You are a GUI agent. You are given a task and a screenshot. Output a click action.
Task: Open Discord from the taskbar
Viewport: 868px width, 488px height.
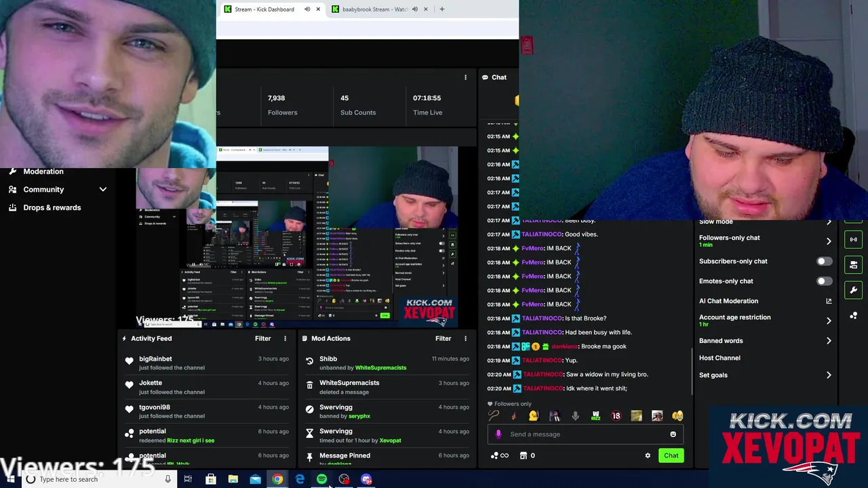(x=366, y=479)
